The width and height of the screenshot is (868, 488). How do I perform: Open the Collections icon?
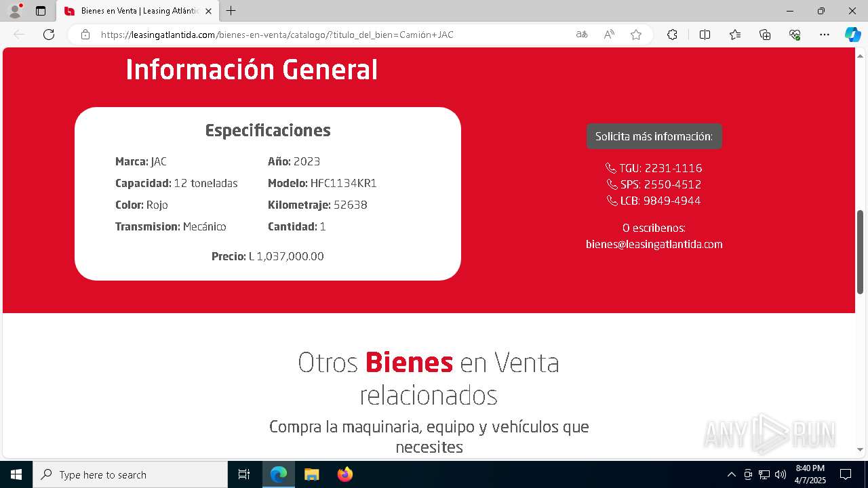(765, 35)
